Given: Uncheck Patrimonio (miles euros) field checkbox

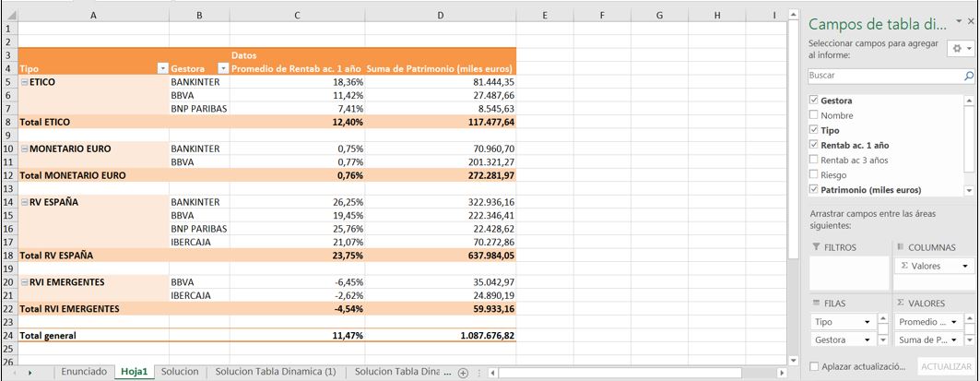Looking at the screenshot, I should [x=813, y=189].
